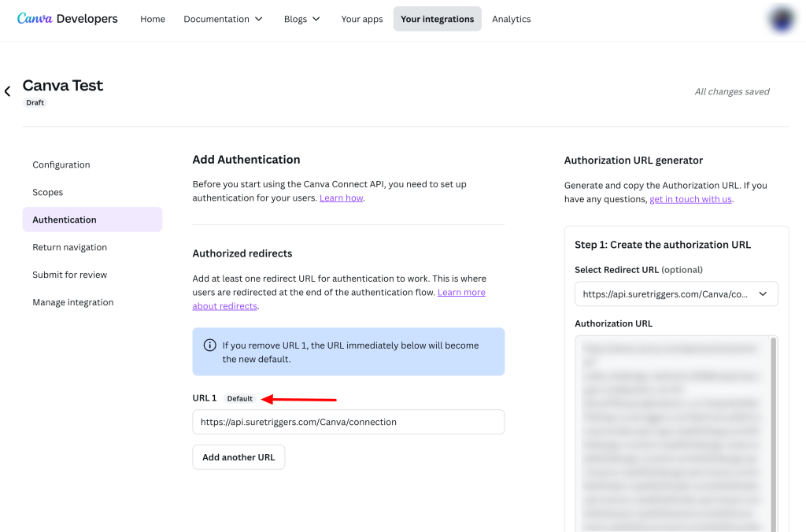
Task: Open Your apps in top navigation
Action: pyautogui.click(x=362, y=19)
